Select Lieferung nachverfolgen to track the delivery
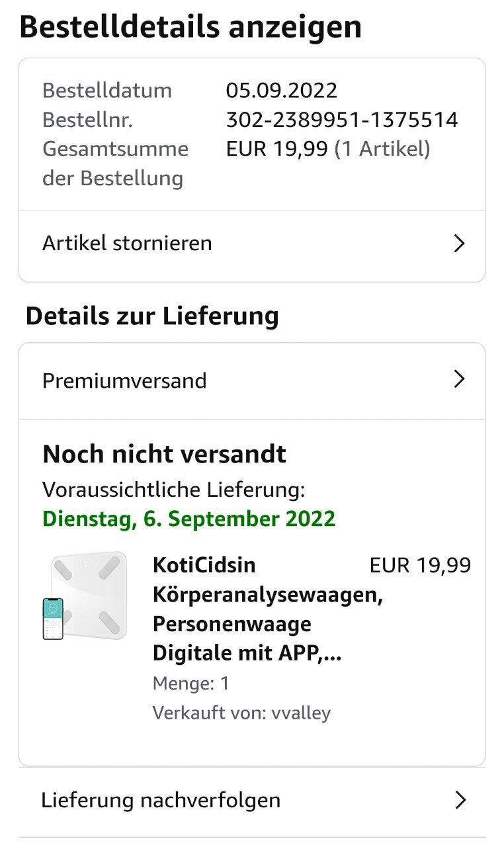504x847 pixels. [x=161, y=800]
